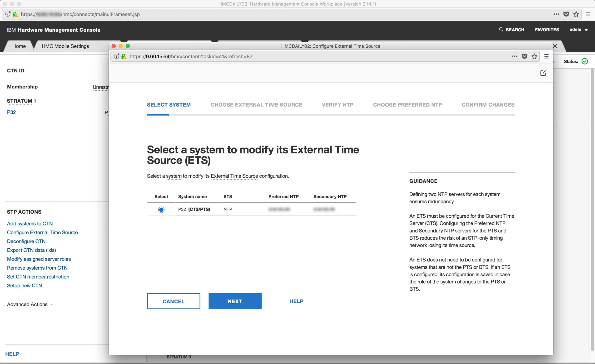
Task: Click the Select System step
Action: [x=169, y=105]
